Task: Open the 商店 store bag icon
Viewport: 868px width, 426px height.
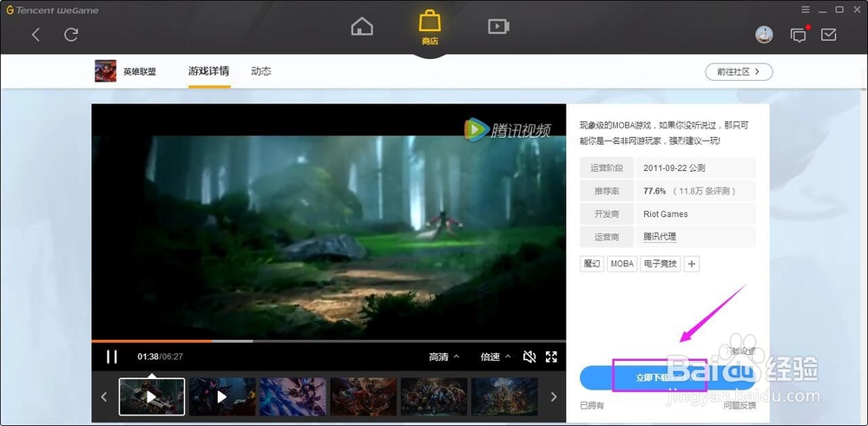Action: click(431, 27)
